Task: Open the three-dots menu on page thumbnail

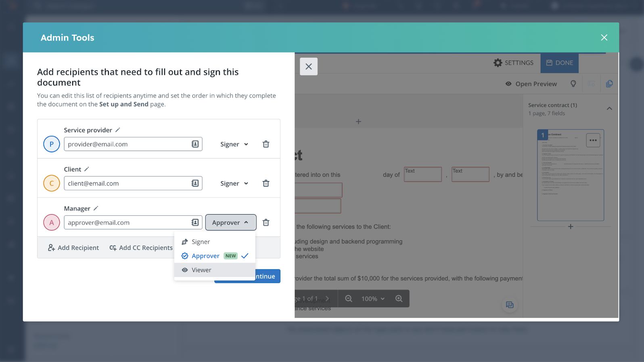Action: (x=593, y=140)
